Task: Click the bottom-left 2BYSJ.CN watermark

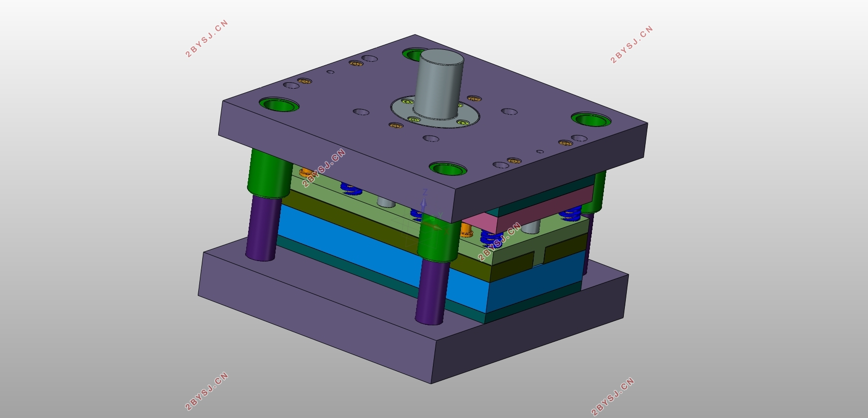Action: click(x=206, y=391)
